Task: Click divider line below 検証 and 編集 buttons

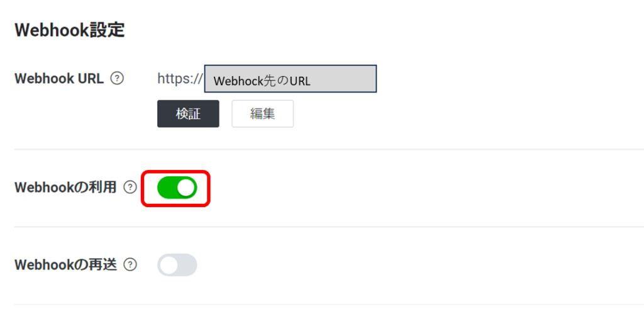Action: pyautogui.click(x=329, y=149)
